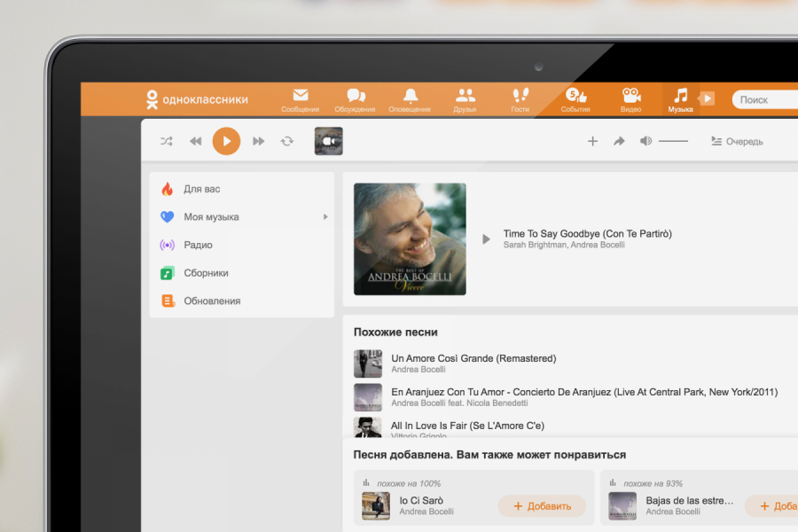The width and height of the screenshot is (798, 532).
Task: Adjust the volume slider
Action: [x=673, y=141]
